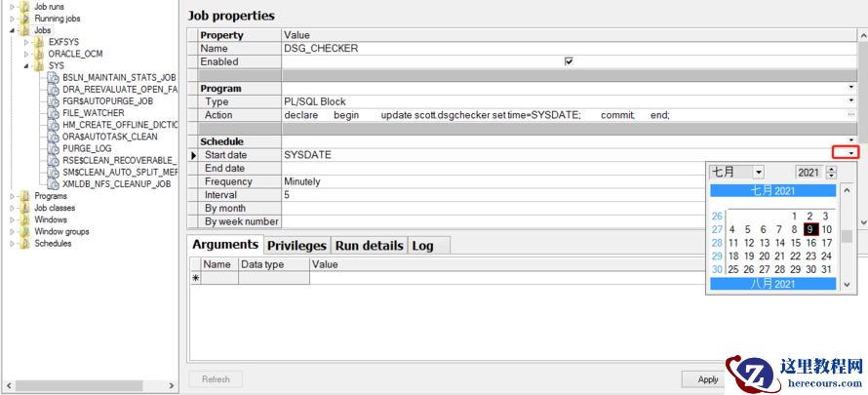Expand the Window groups tree node

click(x=12, y=231)
